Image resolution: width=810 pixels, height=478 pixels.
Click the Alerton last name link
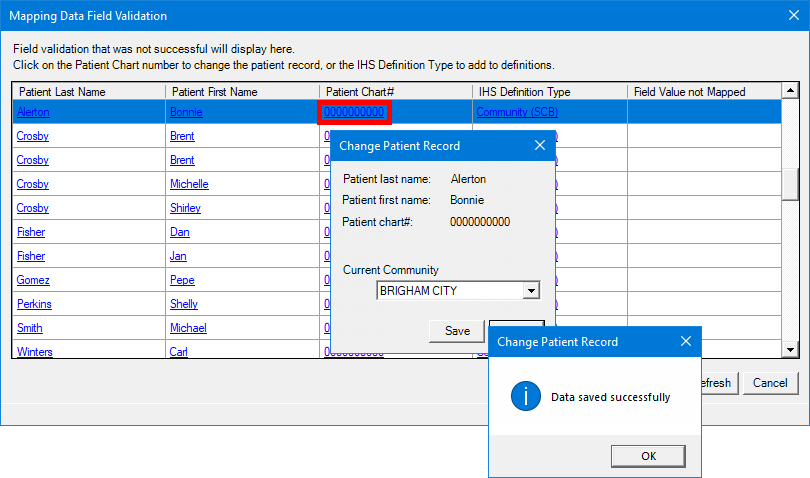(x=33, y=112)
